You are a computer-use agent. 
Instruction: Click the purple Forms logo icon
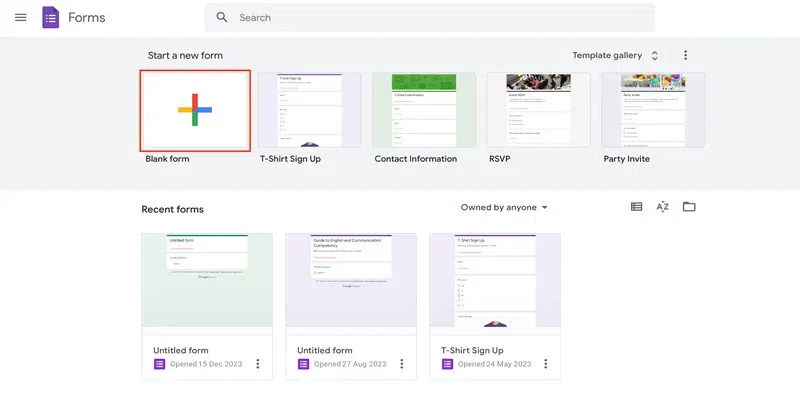51,18
